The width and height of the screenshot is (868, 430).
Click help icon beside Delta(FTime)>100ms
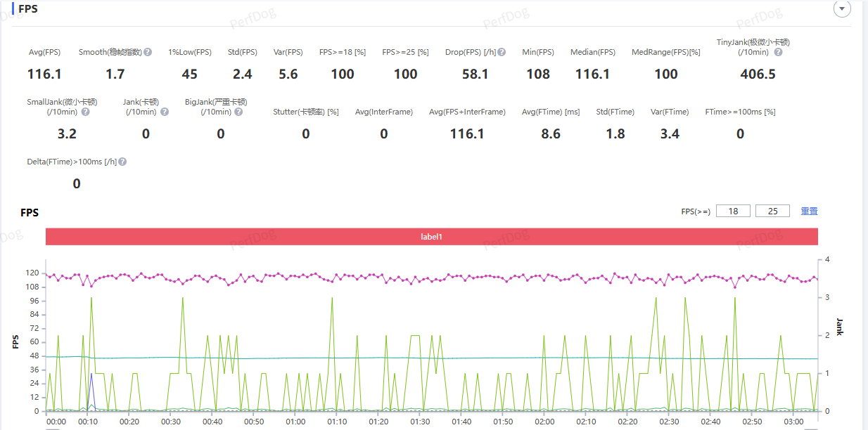tap(122, 162)
